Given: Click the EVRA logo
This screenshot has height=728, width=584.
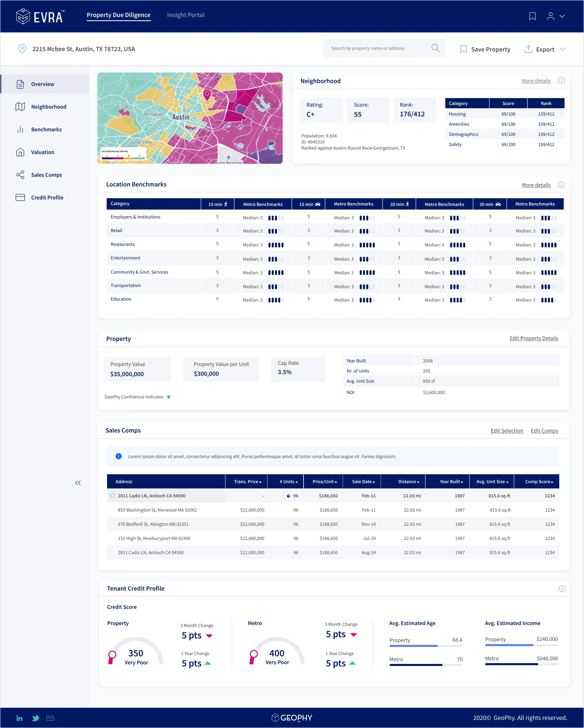Looking at the screenshot, I should click(x=40, y=16).
